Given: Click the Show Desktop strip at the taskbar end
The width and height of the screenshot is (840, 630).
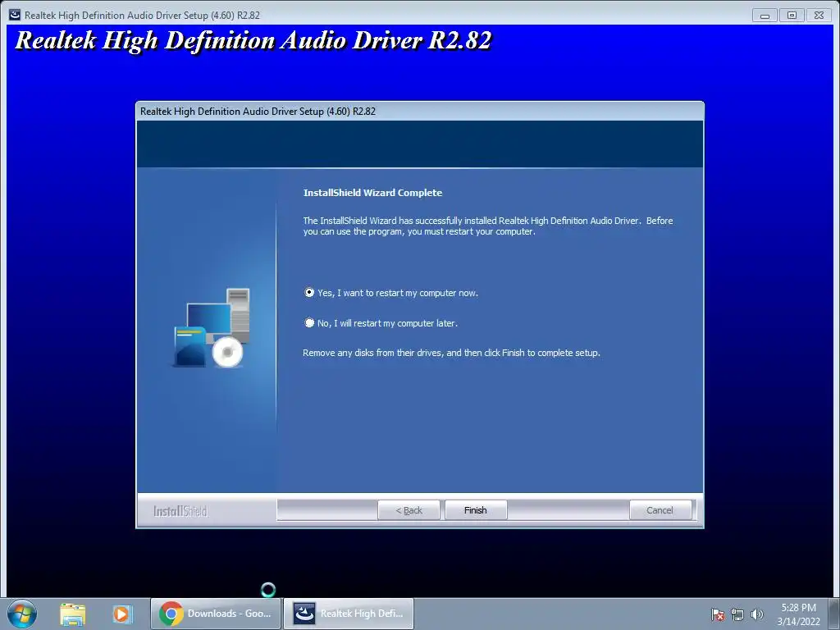Looking at the screenshot, I should (834, 614).
